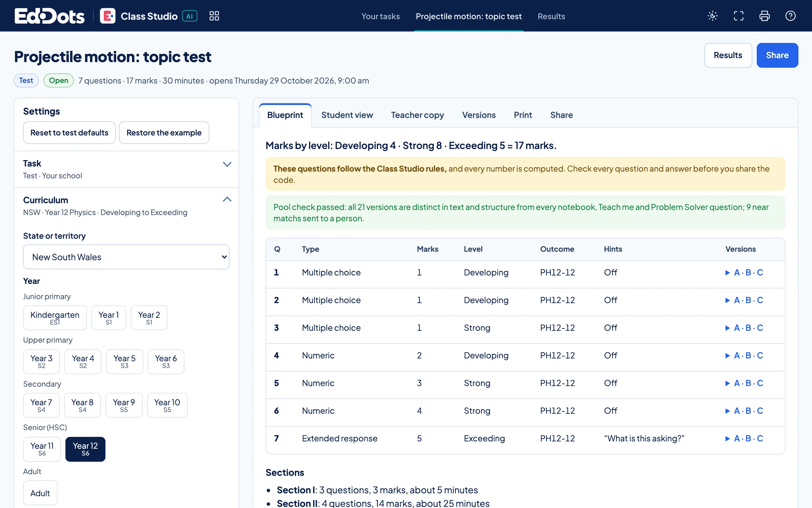Select Adult level option

click(x=40, y=493)
